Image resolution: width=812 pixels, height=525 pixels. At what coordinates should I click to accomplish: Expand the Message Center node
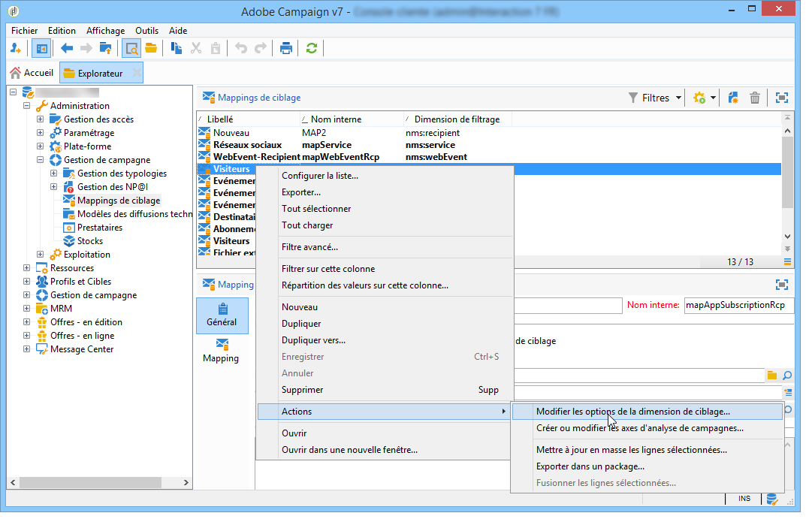(26, 349)
